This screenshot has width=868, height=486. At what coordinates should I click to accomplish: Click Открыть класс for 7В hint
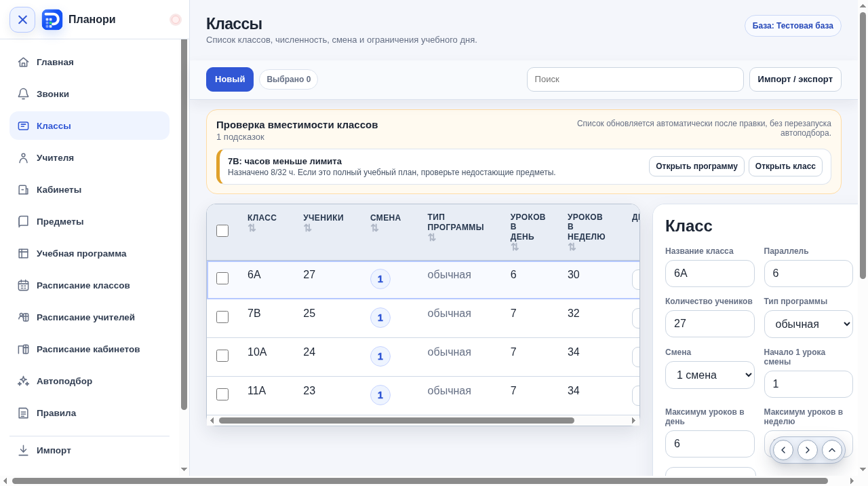pyautogui.click(x=785, y=166)
